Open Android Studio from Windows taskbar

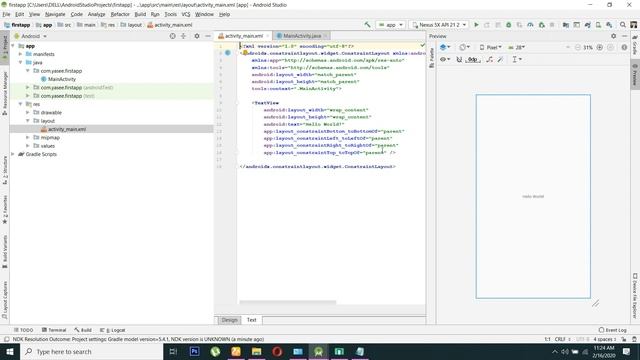coord(318,351)
